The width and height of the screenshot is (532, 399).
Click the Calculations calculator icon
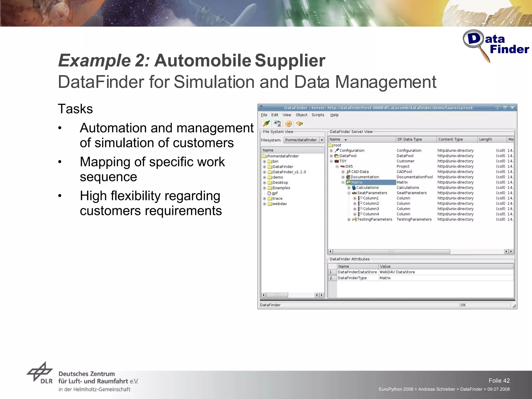coord(354,188)
